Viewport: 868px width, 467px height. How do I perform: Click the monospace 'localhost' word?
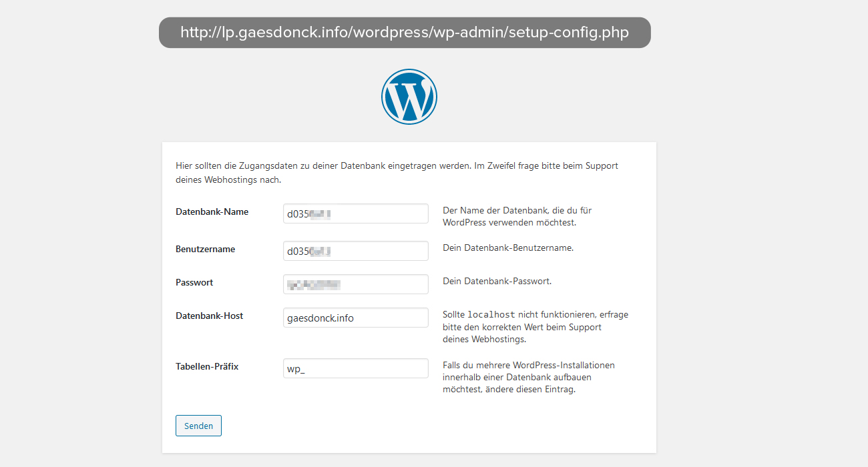point(491,315)
